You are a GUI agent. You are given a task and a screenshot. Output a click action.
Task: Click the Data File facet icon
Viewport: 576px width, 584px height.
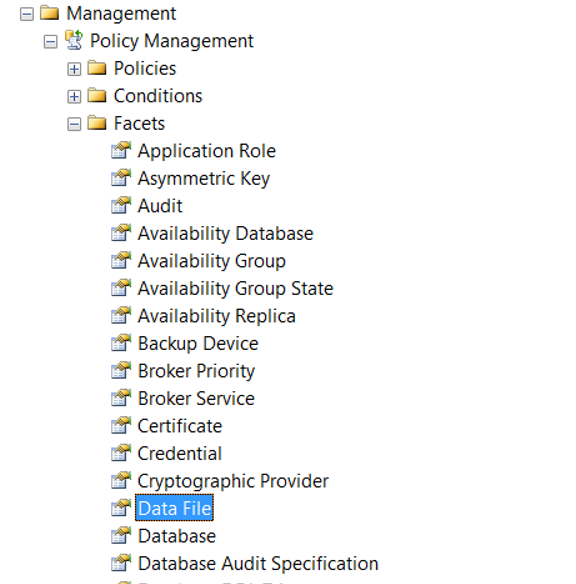tap(121, 508)
